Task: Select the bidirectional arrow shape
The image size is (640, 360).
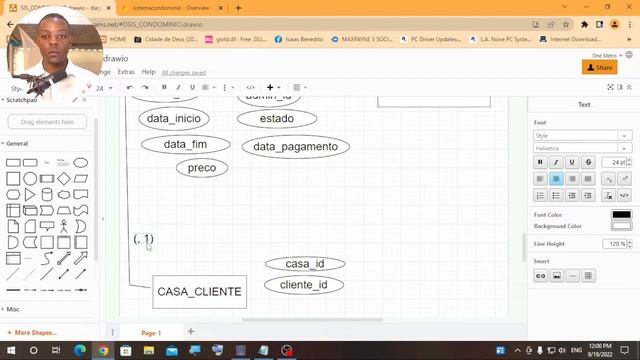Action: (64, 258)
